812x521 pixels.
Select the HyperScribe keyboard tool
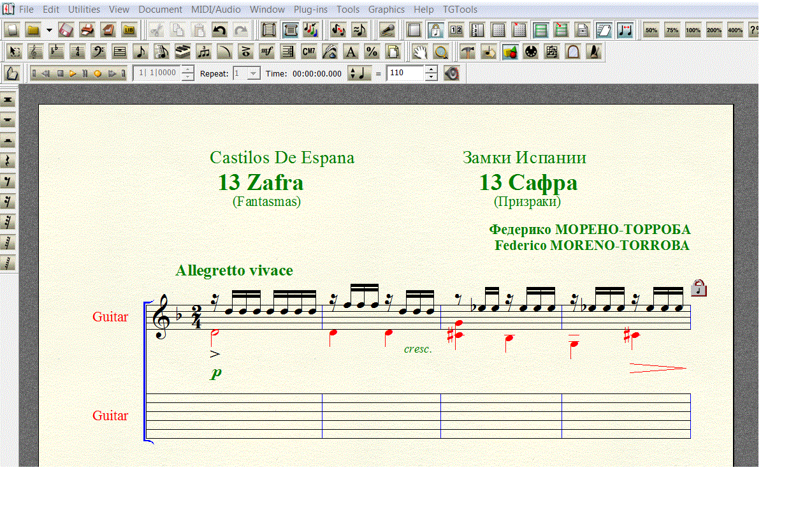183,52
